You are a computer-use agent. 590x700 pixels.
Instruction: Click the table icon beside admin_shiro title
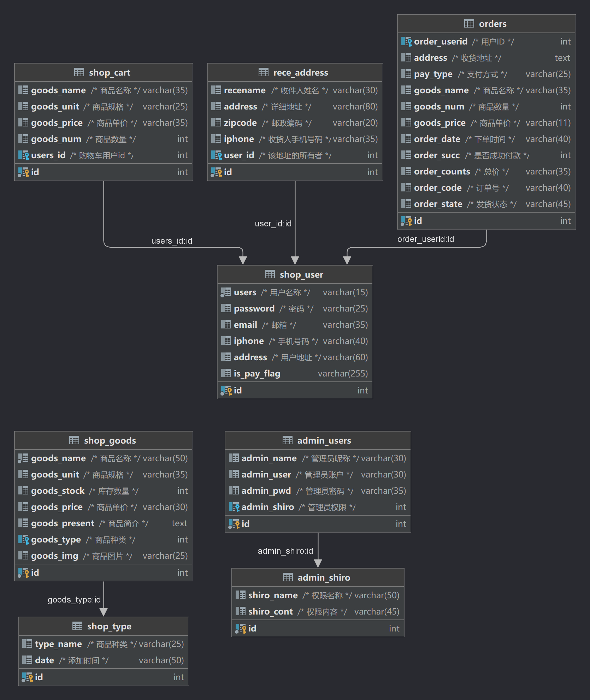(x=288, y=577)
